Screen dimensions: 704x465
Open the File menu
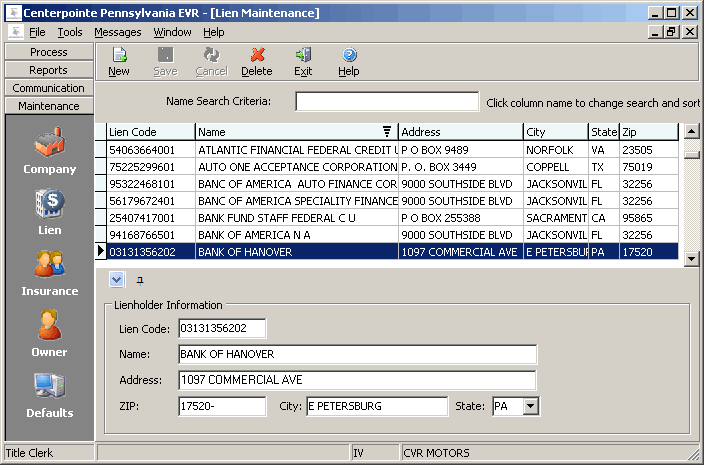tap(37, 32)
